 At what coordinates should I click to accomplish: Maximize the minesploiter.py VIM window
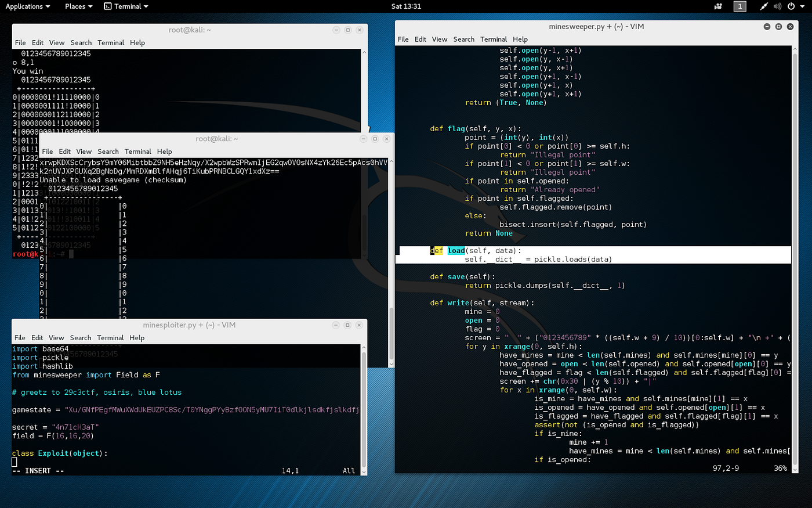tap(348, 325)
